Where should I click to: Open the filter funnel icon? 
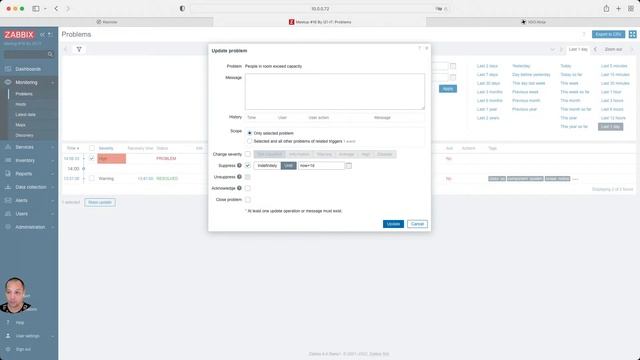pyautogui.click(x=79, y=49)
